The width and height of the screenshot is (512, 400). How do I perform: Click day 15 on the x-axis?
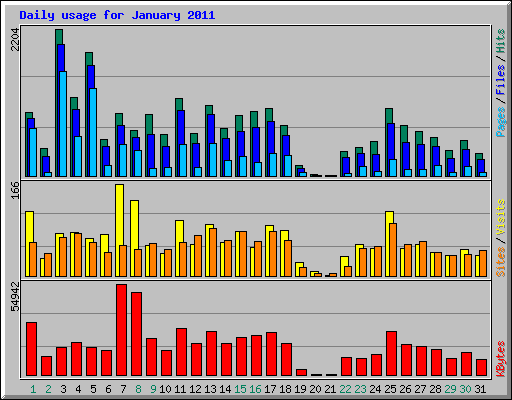point(240,389)
